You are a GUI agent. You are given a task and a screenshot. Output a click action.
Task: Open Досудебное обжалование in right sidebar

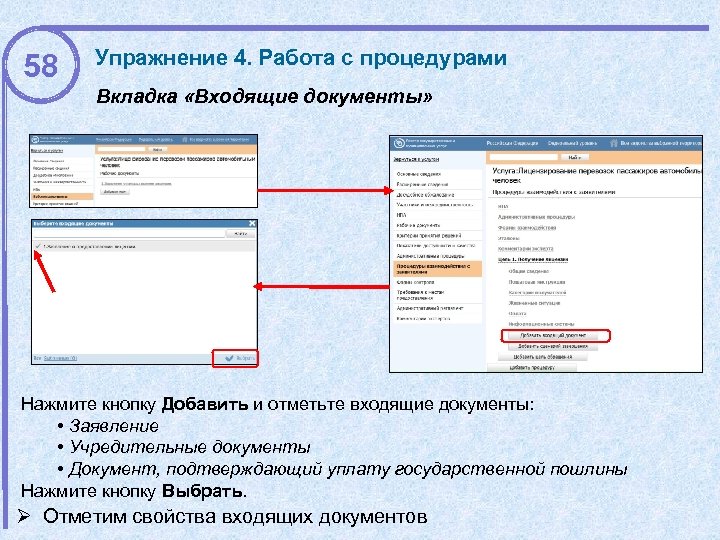pos(425,195)
